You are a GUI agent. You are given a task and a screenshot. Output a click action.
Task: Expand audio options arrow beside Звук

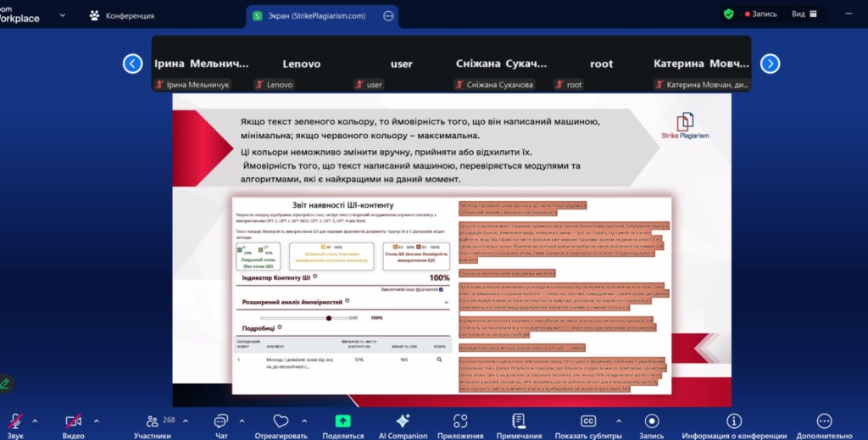35,421
